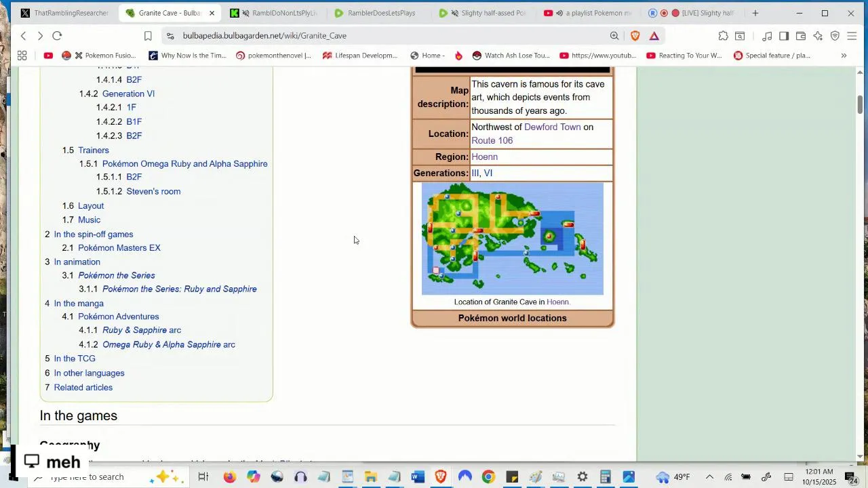Jump to Steven's room contents entry
The image size is (868, 488).
coord(153,191)
